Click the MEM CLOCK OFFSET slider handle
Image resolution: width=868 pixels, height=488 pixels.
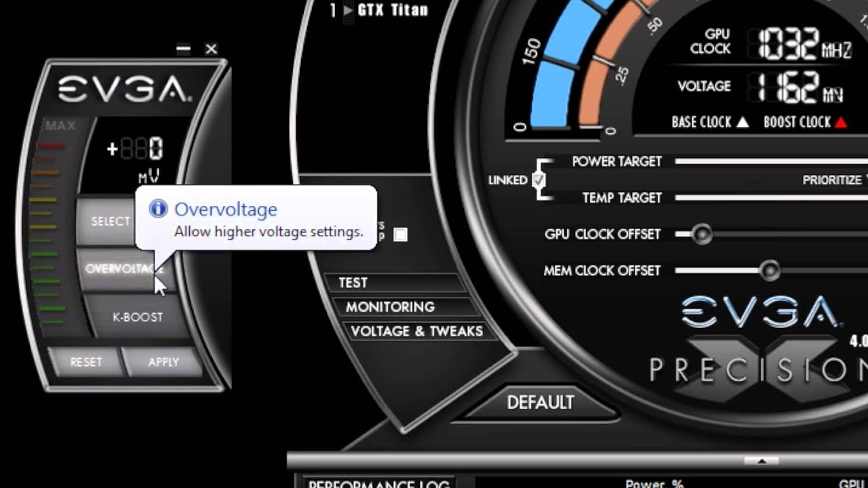pos(770,270)
